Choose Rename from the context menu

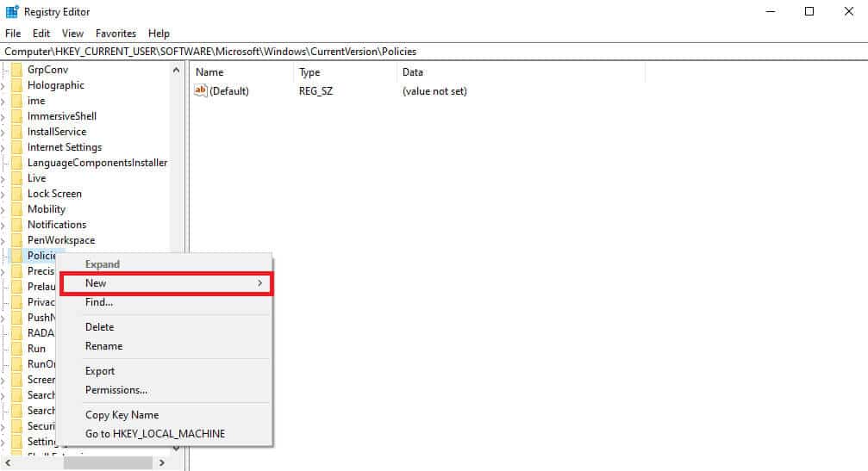tap(166, 346)
